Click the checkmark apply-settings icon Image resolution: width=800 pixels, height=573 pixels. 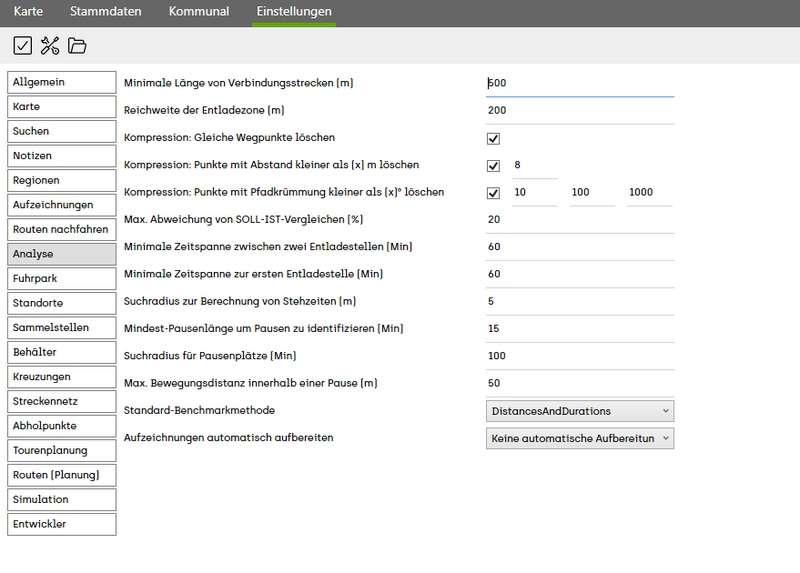click(22, 45)
